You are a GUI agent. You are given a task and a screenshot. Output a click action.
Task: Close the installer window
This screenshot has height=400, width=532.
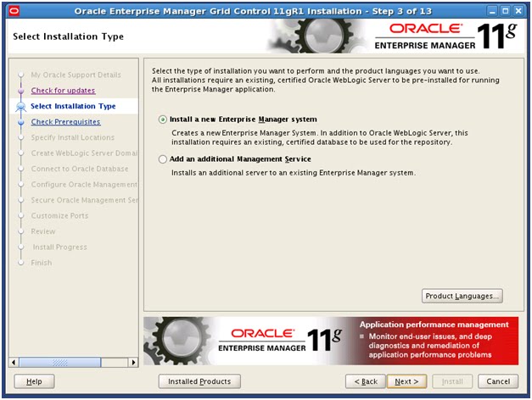518,11
